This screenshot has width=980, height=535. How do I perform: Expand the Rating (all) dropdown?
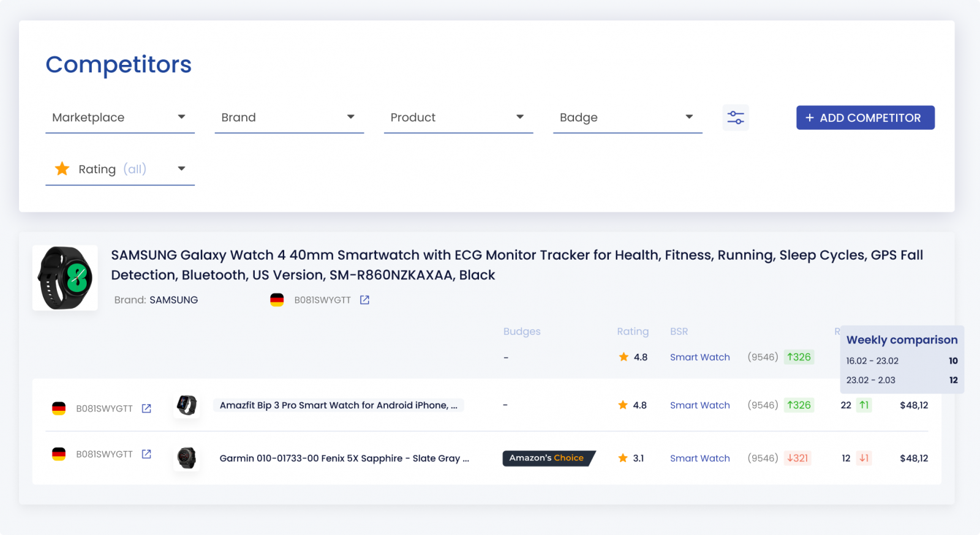point(119,170)
